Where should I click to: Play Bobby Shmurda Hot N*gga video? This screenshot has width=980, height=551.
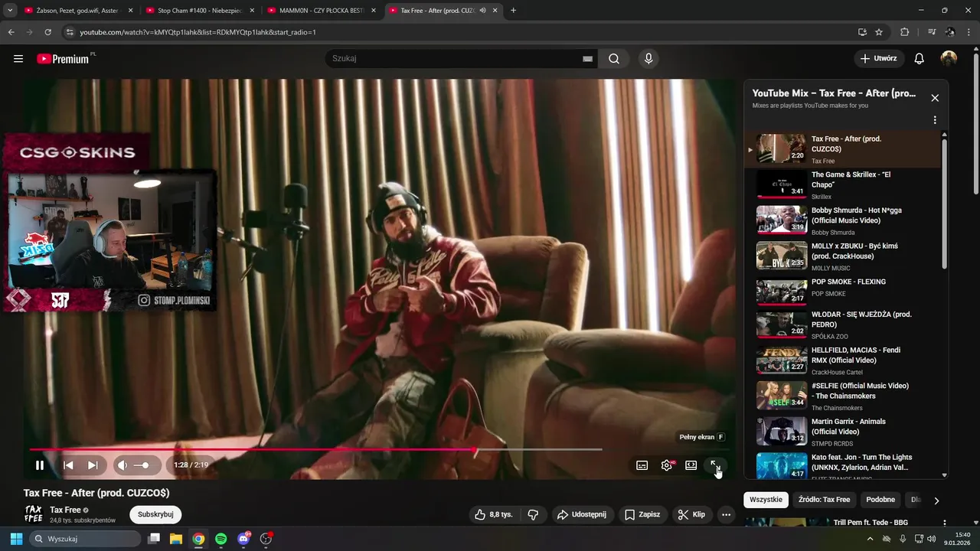tap(842, 220)
